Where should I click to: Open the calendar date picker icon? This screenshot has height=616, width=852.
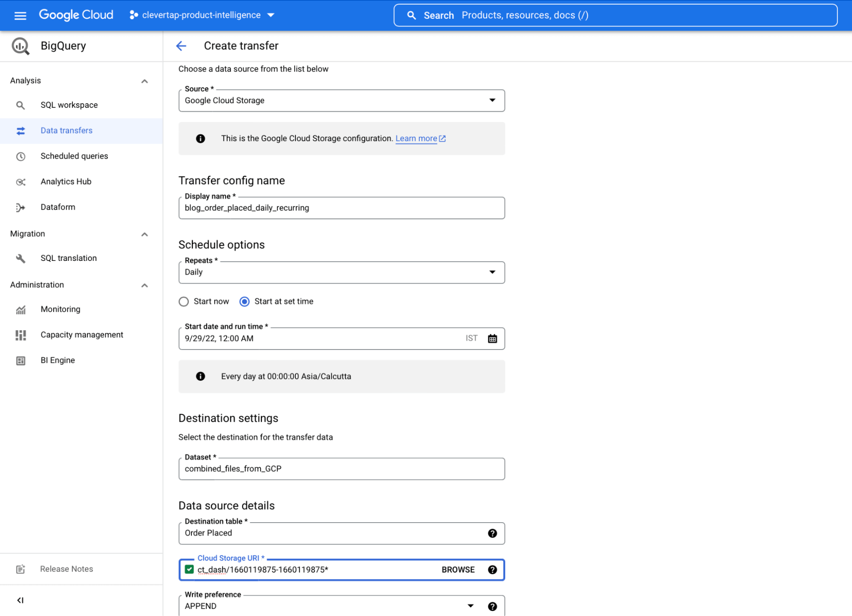[492, 338]
